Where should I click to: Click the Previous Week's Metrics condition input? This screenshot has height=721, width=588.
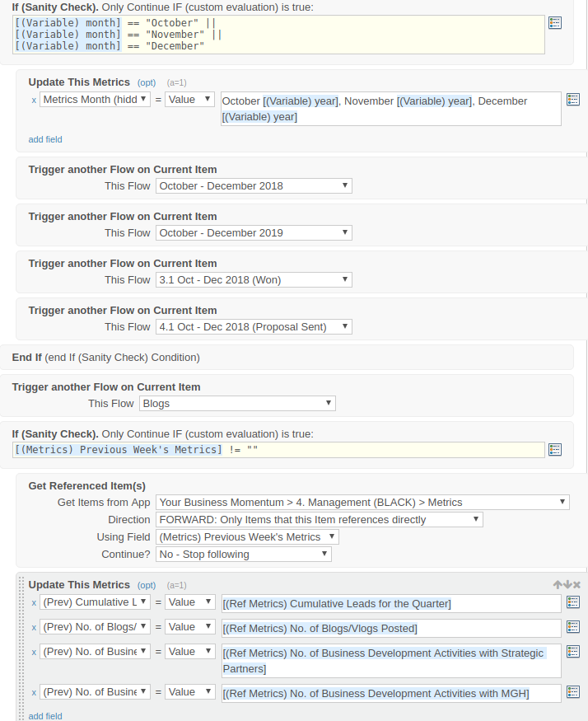click(x=278, y=449)
